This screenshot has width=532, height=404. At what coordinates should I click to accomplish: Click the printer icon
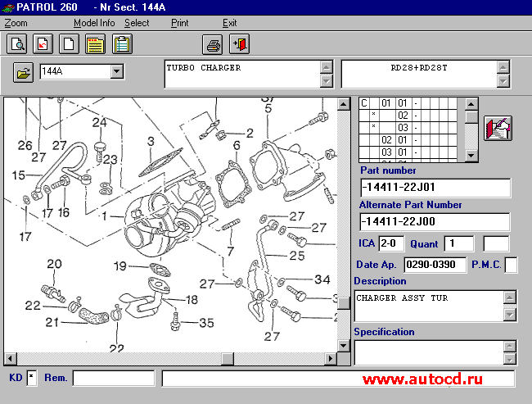[213, 44]
